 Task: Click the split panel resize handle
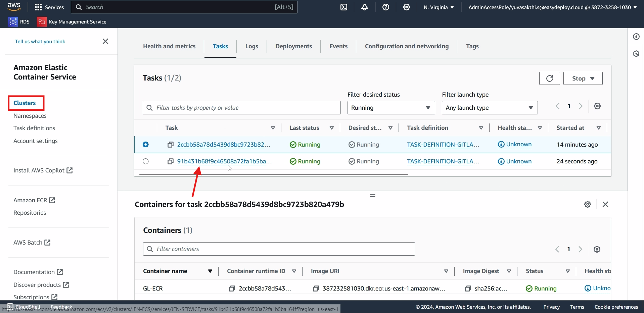373,195
